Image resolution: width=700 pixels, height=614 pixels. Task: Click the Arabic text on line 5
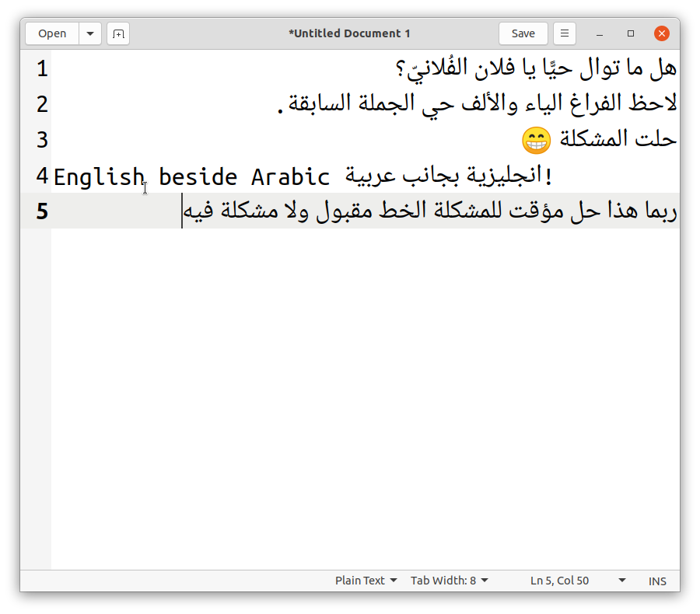coord(430,211)
